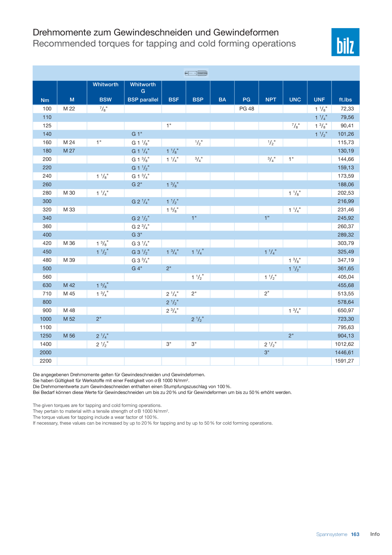
Task: Click the 245,92 ft.lbs value
Action: pyautogui.click(x=346, y=218)
